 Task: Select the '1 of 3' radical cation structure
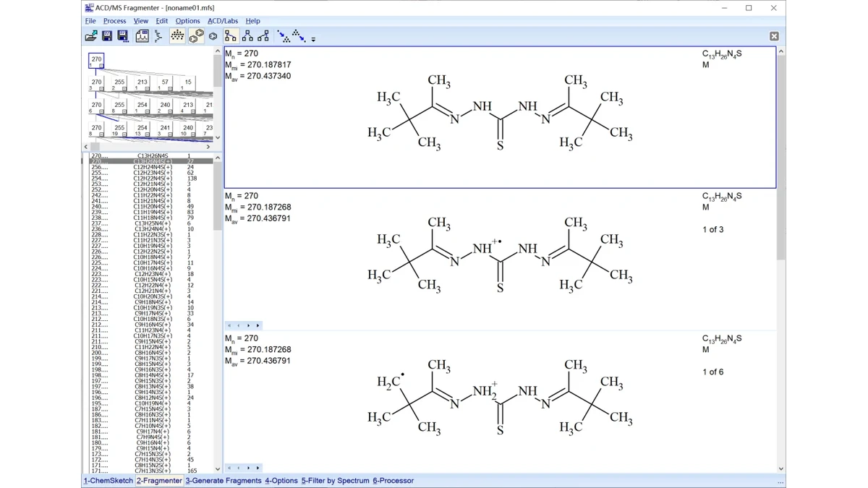[x=500, y=260]
